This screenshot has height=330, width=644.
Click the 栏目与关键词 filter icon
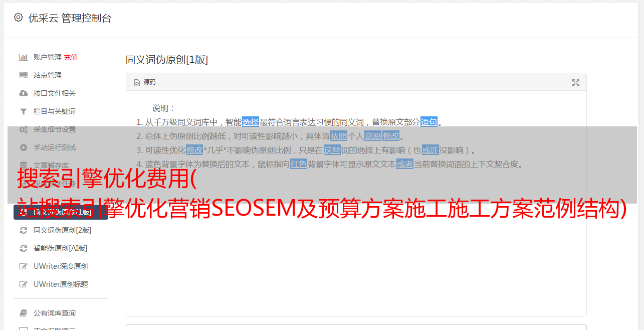(23, 111)
